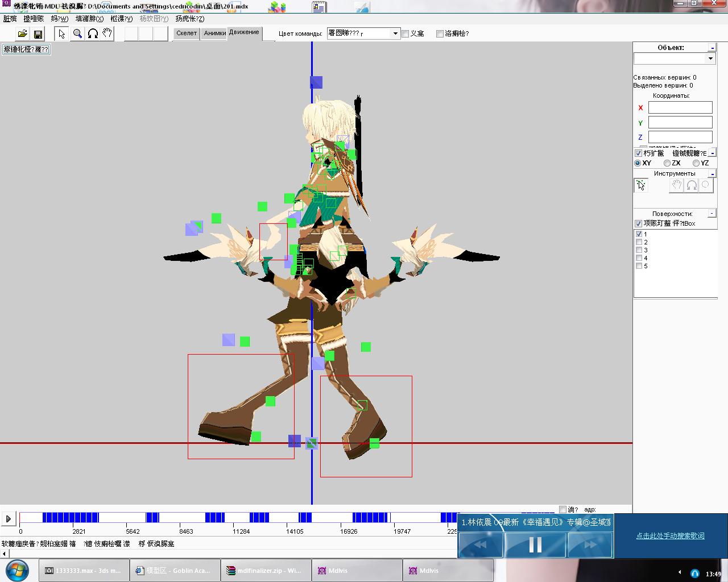Skip to next track in the music player
Viewport: 728px width, 582px height.
590,545
